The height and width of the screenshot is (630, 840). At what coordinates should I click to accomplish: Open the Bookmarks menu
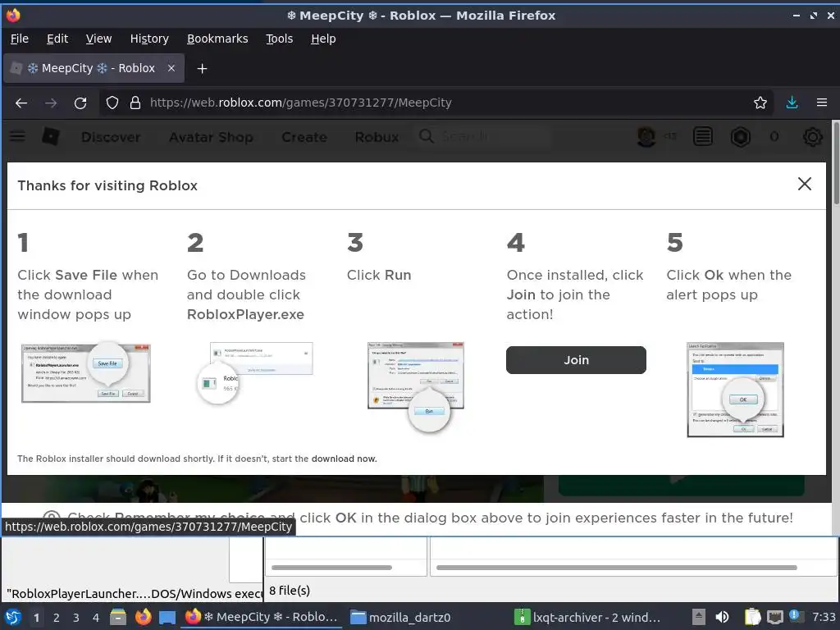click(x=217, y=39)
